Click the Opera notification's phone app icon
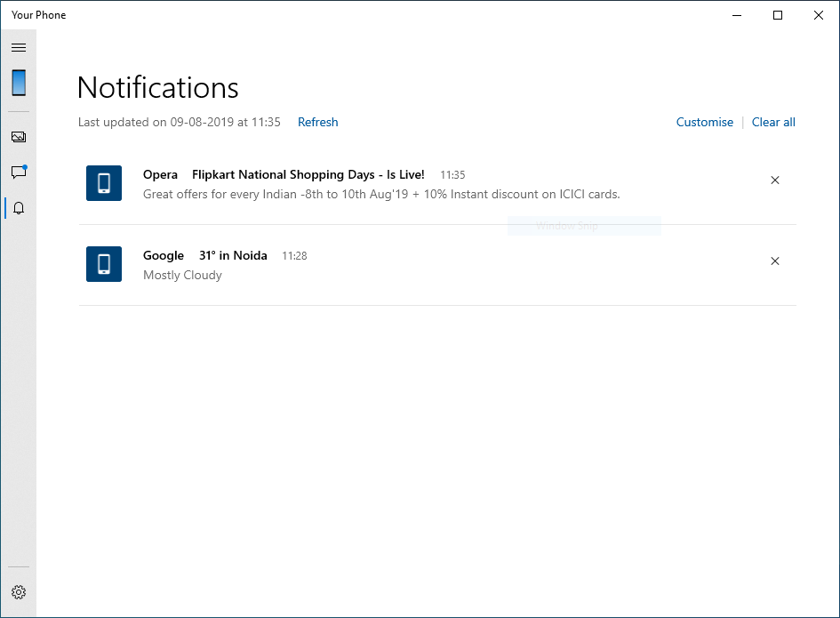 click(x=104, y=183)
